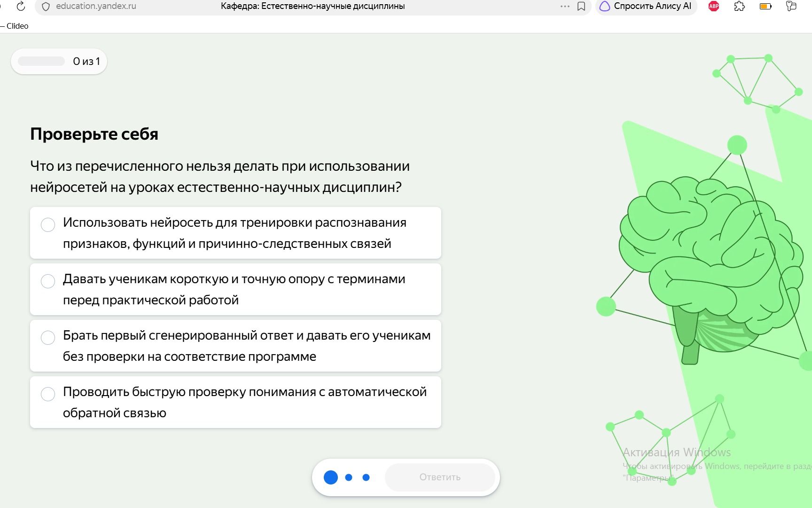812x508 pixels.
Task: Open the site protection shield icon
Action: point(46,7)
